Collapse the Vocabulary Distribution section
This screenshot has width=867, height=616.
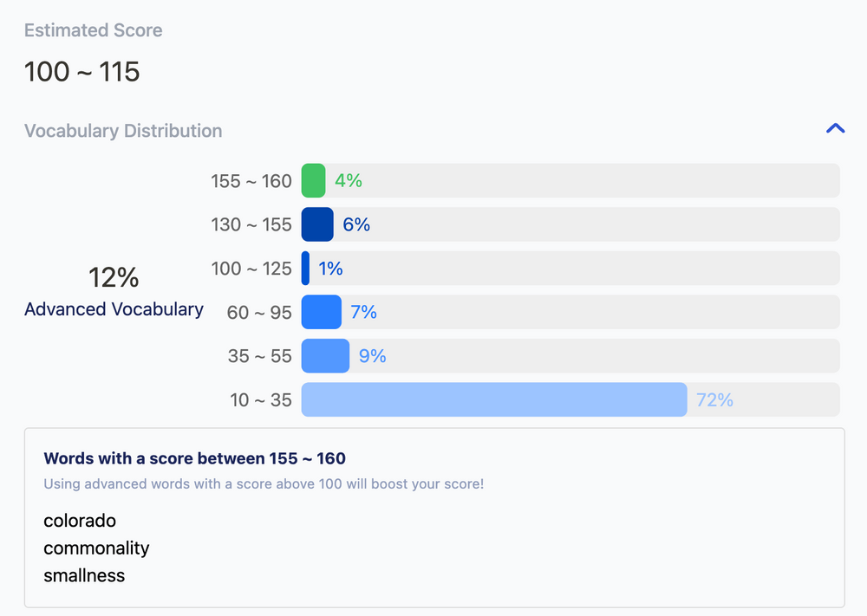pos(835,129)
